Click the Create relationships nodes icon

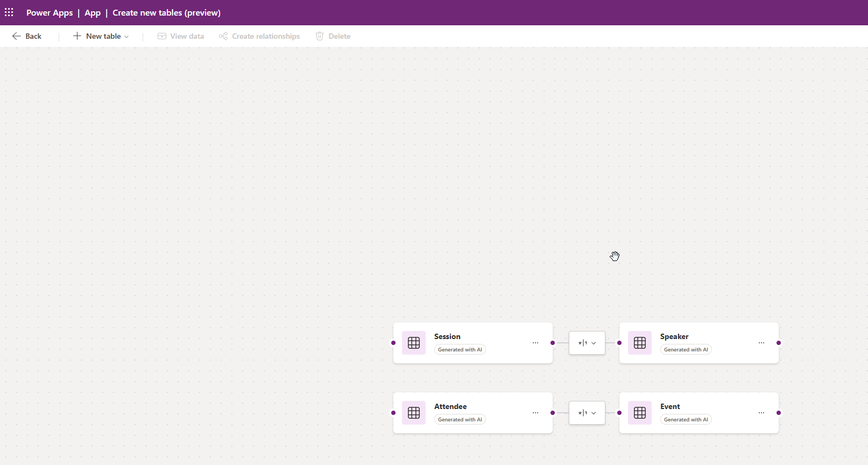click(223, 36)
